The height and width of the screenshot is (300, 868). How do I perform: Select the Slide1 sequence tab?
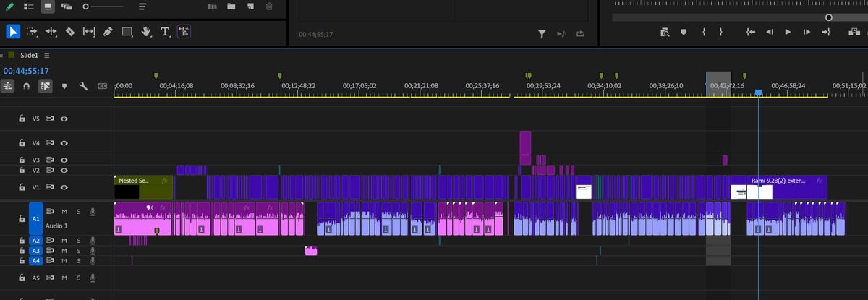tap(30, 55)
